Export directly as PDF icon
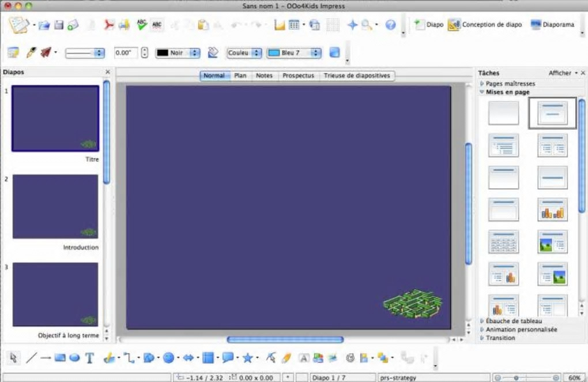588x382 pixels. (x=109, y=25)
